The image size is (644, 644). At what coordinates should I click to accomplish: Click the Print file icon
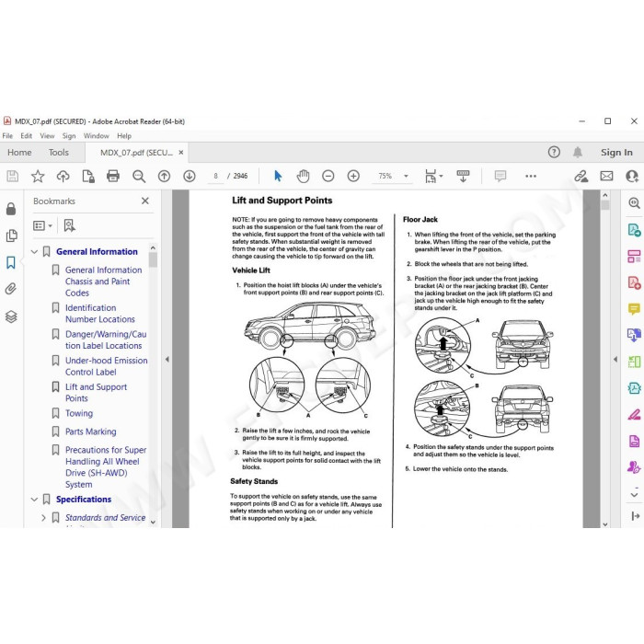113,177
